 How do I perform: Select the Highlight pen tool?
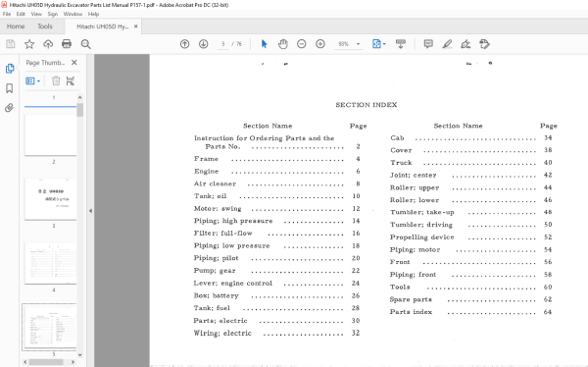click(447, 44)
